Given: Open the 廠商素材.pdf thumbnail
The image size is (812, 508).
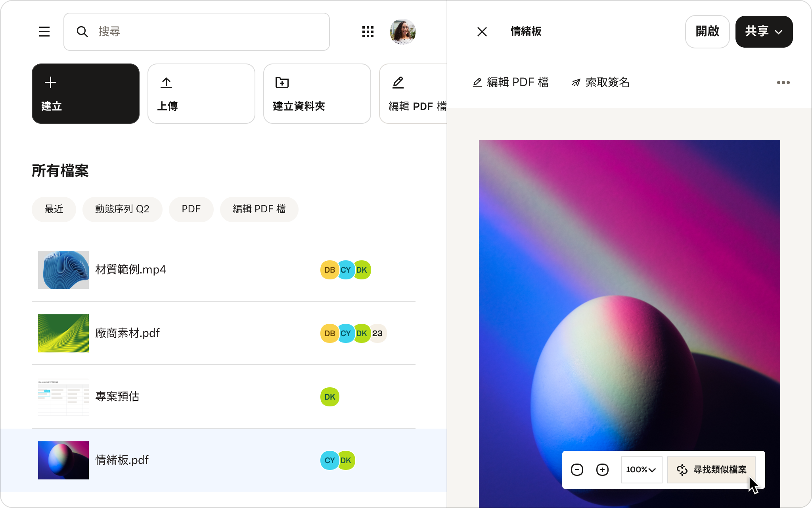Looking at the screenshot, I should (x=63, y=333).
